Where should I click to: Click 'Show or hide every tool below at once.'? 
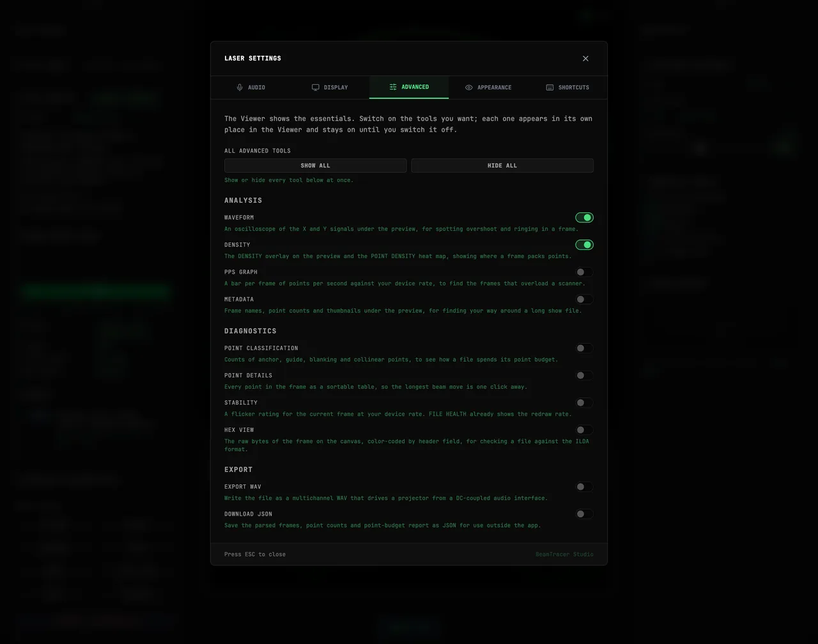(289, 180)
